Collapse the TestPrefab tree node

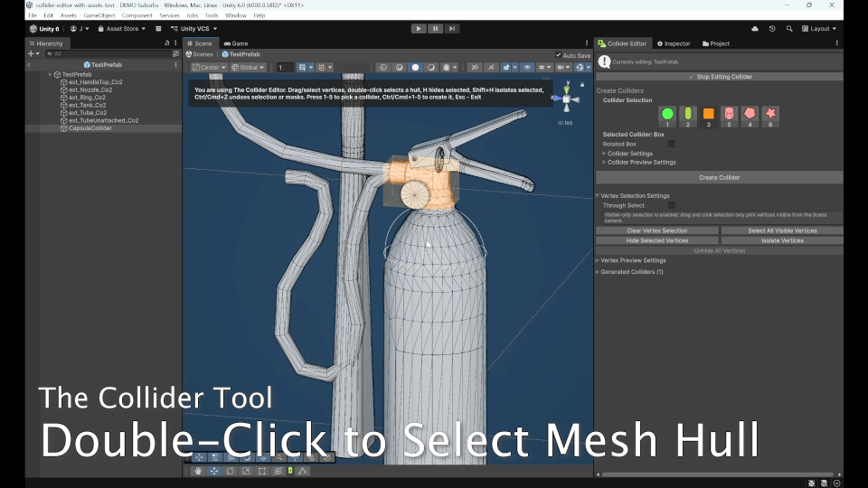point(50,75)
